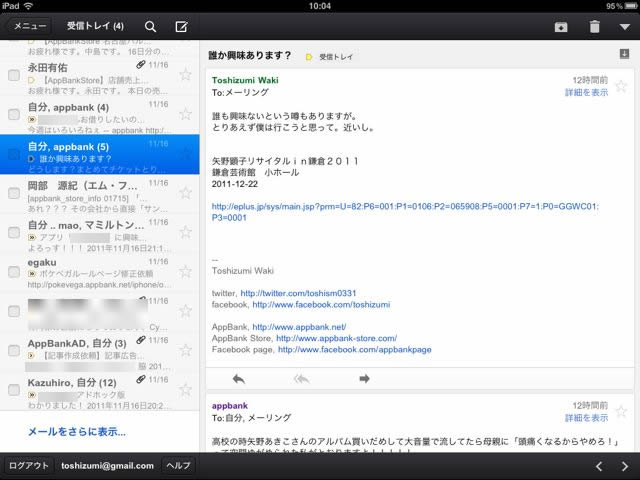This screenshot has height=480, width=640.
Task: Tap the battery indicator in status bar
Action: point(631,6)
